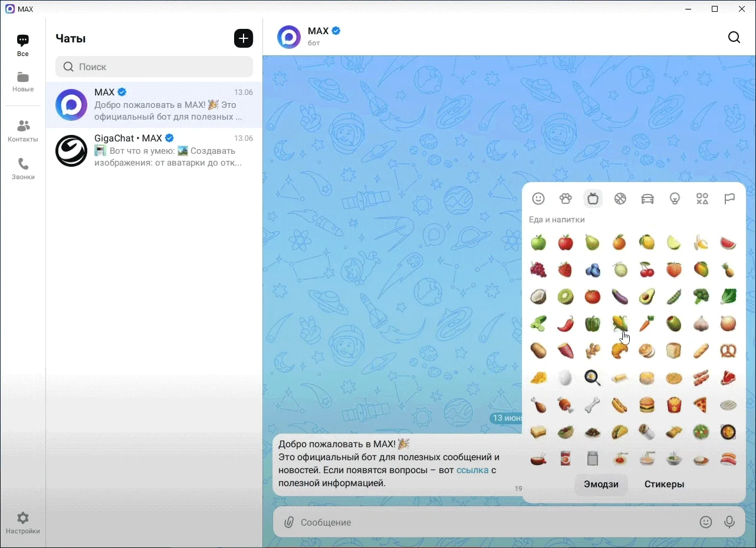Select the car travel emoji category
756x548 pixels.
click(x=647, y=199)
